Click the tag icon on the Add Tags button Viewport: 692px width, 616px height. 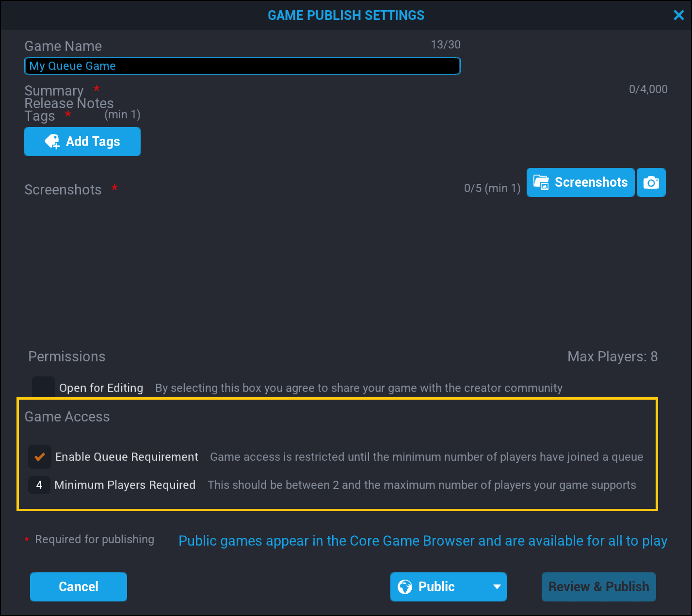point(52,141)
